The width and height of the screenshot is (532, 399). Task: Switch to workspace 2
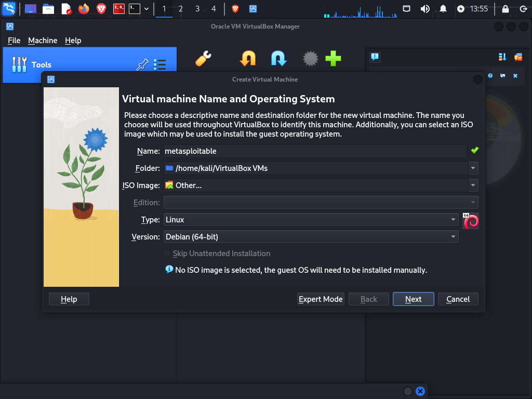180,9
